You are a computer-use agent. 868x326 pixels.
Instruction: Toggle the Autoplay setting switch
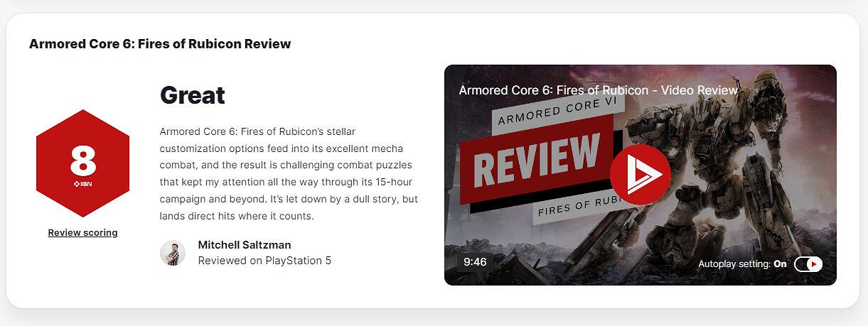[808, 264]
